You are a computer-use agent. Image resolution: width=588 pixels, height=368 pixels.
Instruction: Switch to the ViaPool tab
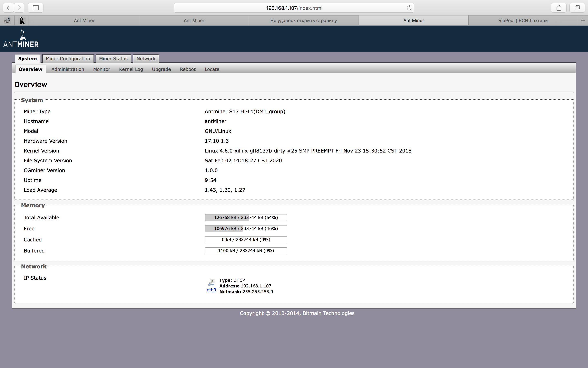pyautogui.click(x=523, y=20)
